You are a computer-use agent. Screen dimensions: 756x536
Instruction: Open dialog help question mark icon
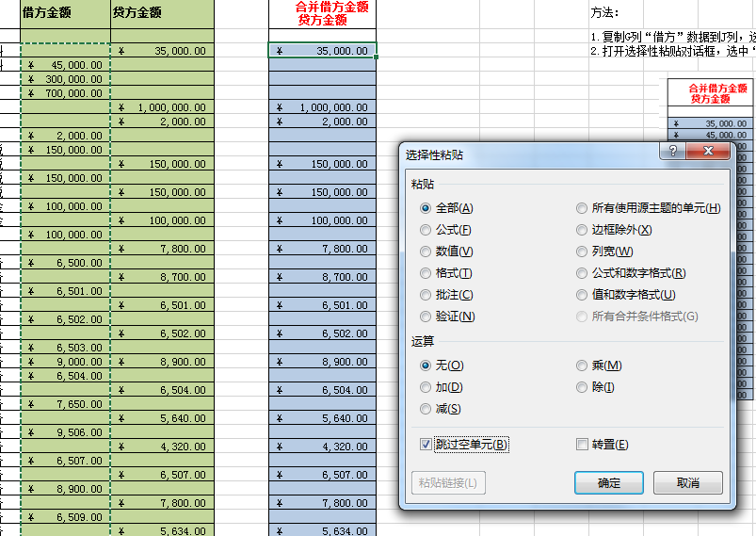point(673,151)
